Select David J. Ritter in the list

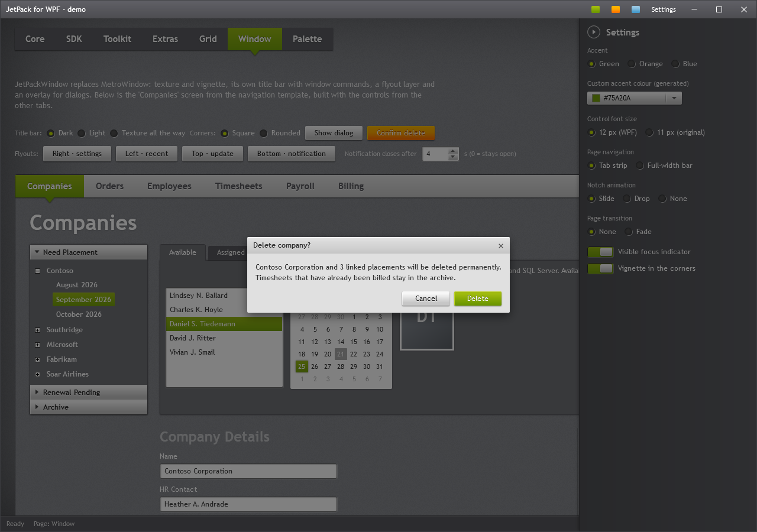[224, 338]
